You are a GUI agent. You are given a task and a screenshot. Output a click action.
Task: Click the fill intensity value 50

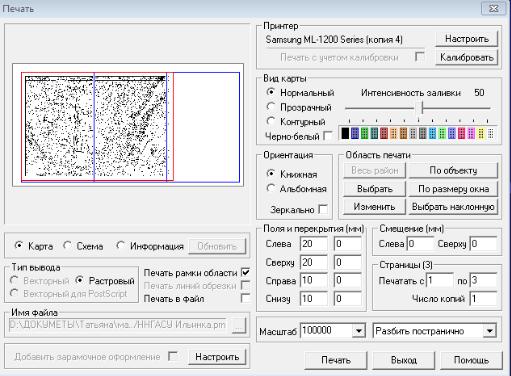(479, 92)
